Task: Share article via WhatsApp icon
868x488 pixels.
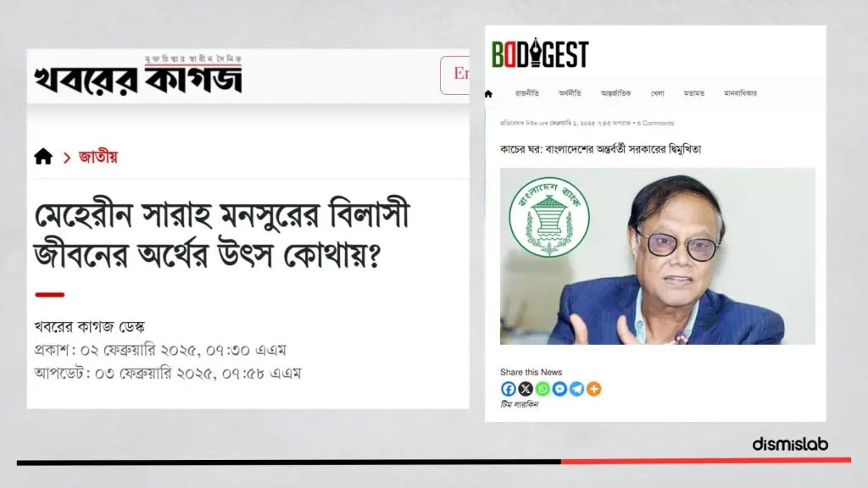Action: pos(542,389)
